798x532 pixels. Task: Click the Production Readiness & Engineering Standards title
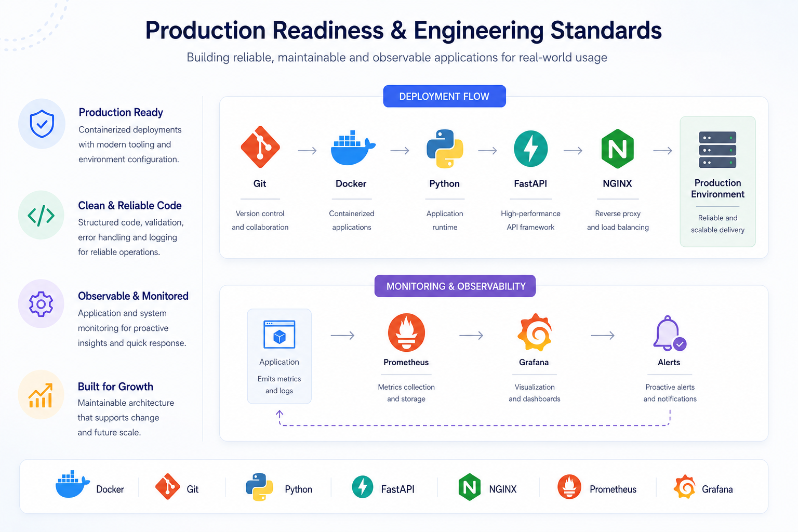tap(403, 30)
